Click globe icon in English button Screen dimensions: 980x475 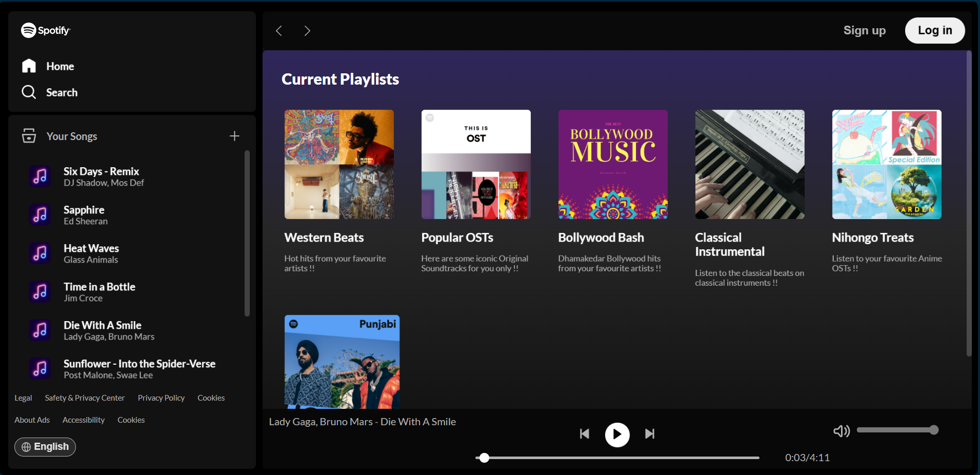click(x=26, y=447)
